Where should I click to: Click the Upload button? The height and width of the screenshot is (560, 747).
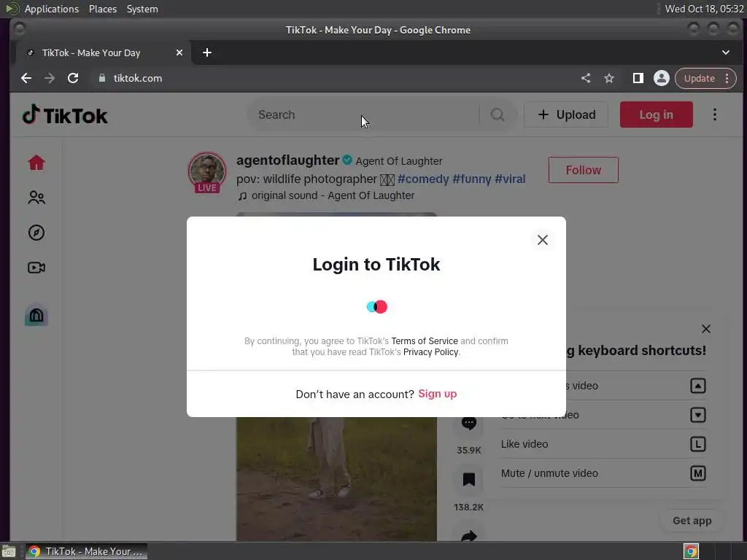tap(566, 114)
